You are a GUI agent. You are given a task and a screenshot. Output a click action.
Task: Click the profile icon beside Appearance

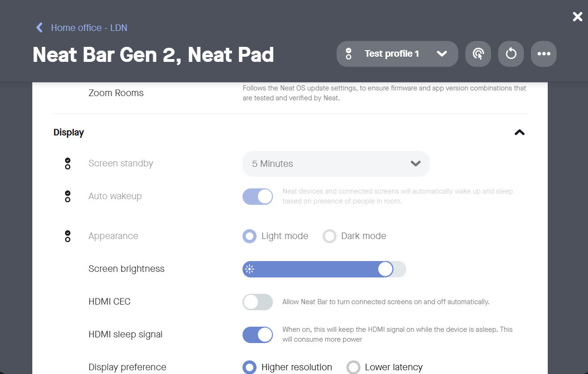tap(68, 236)
